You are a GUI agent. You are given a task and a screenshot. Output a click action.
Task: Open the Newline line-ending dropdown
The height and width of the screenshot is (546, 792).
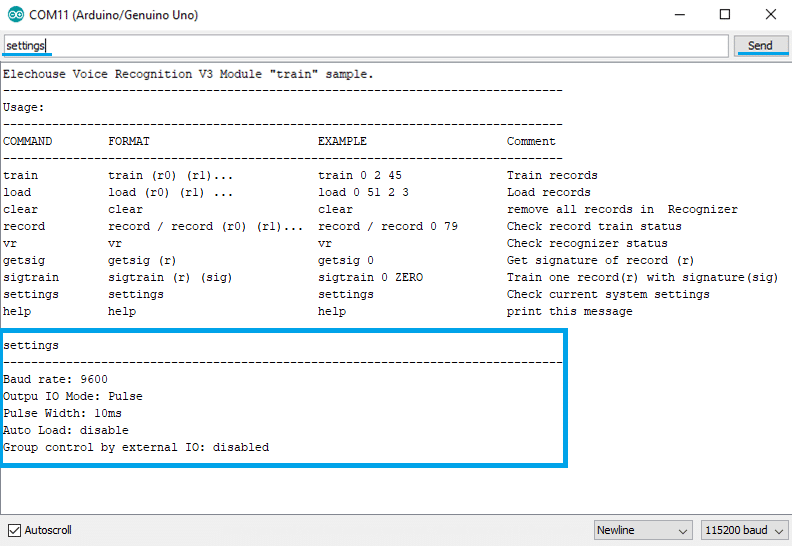point(642,530)
